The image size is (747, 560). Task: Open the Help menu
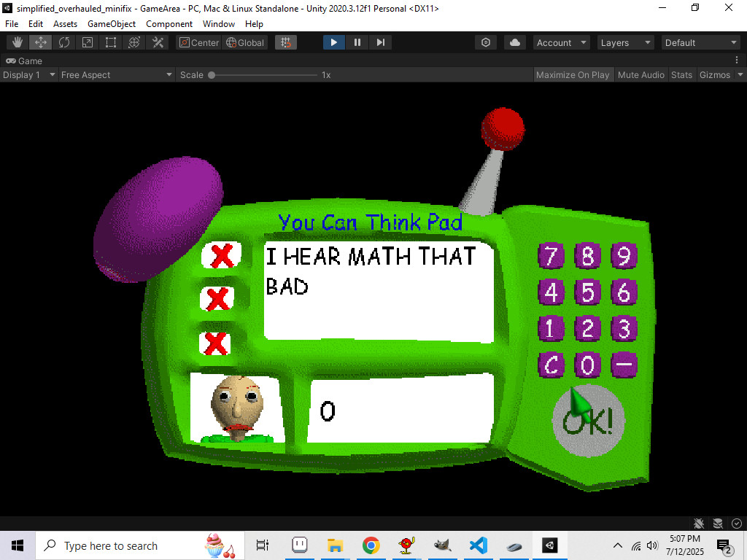coord(254,24)
